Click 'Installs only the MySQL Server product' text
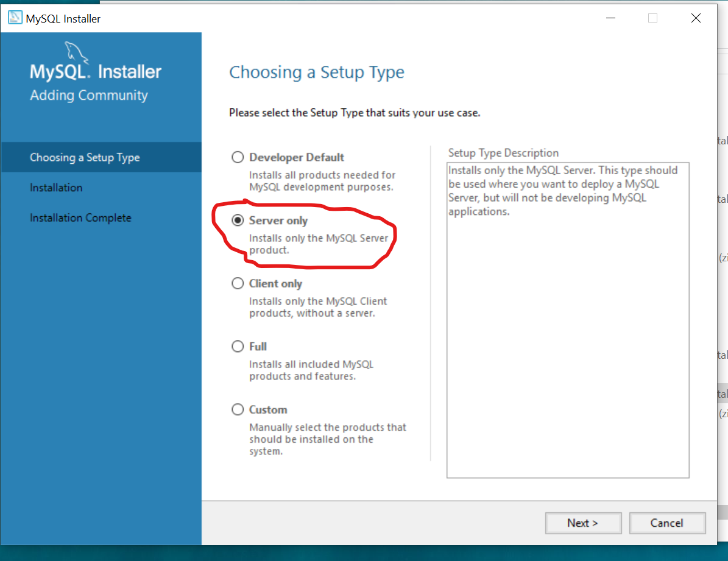This screenshot has height=561, width=728. click(319, 244)
